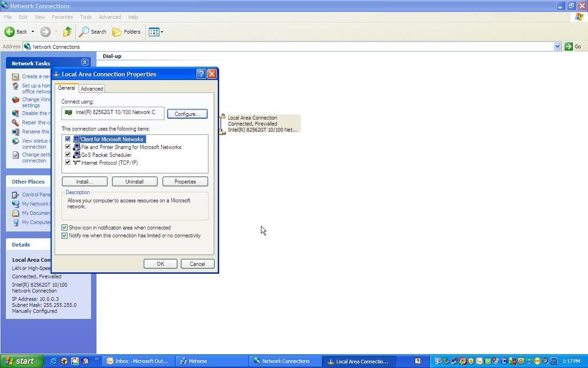
Task: Select the General tab in Properties
Action: click(x=67, y=88)
